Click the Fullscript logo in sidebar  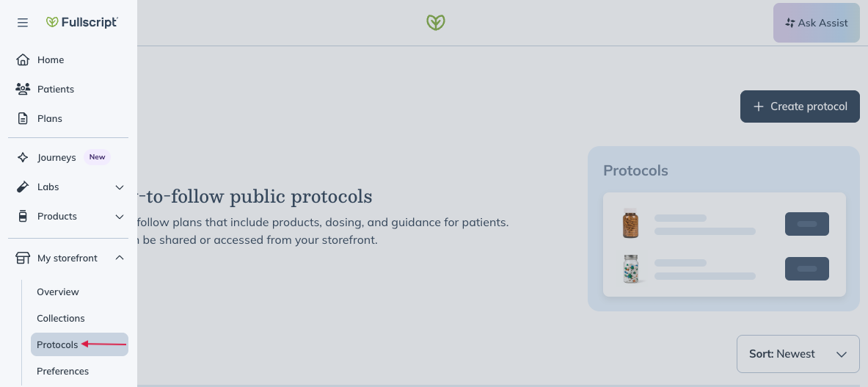[82, 22]
